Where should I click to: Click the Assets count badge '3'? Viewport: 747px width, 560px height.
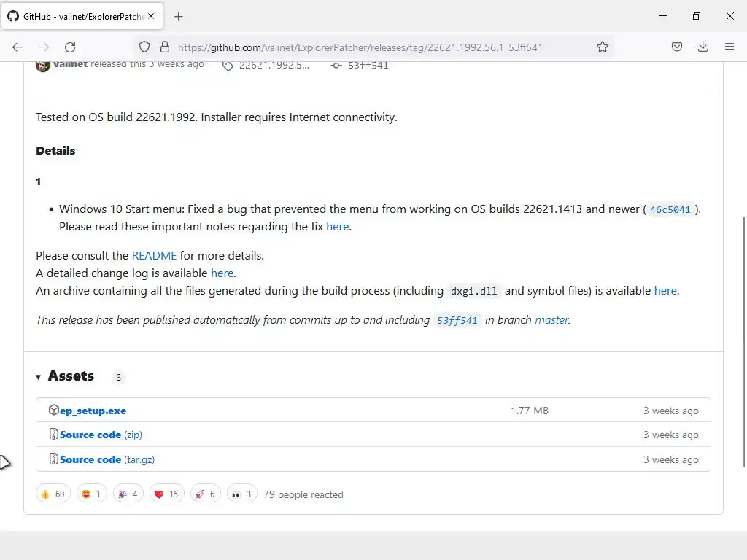pos(119,378)
